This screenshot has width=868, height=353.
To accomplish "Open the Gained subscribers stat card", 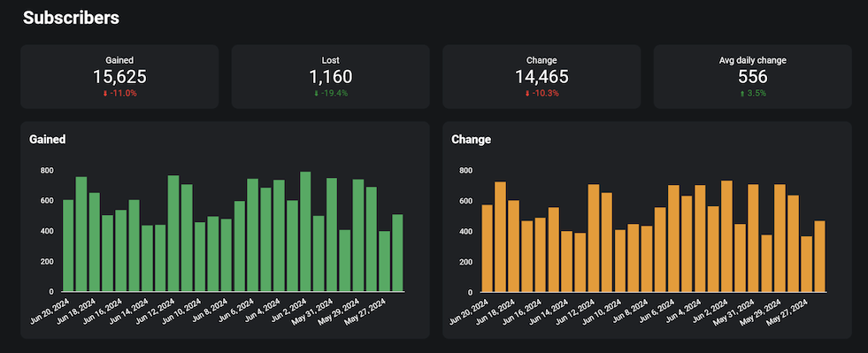I will coord(119,76).
